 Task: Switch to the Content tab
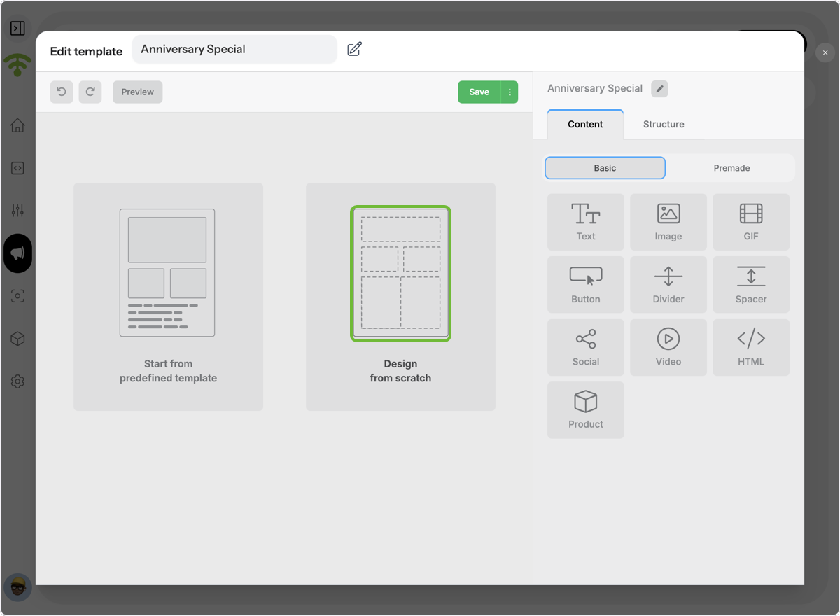click(x=585, y=124)
